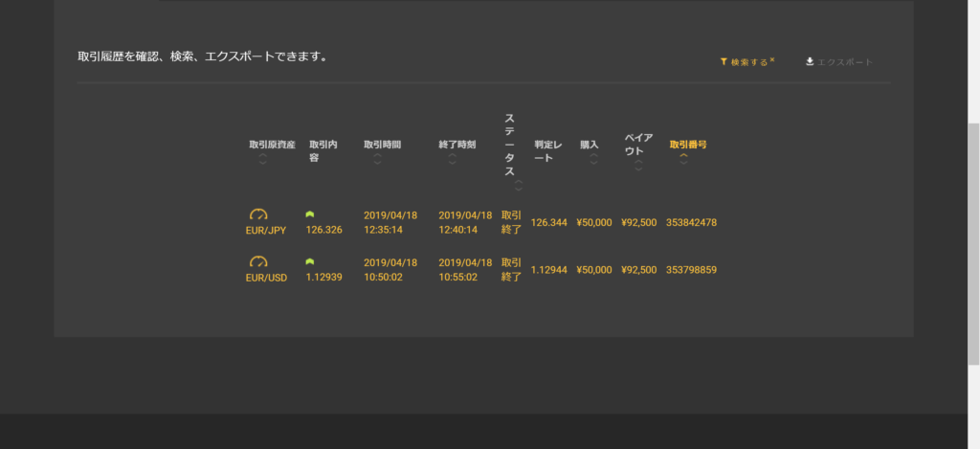
Task: Click 取引終了 status in EUR/USD row
Action: [x=511, y=270]
